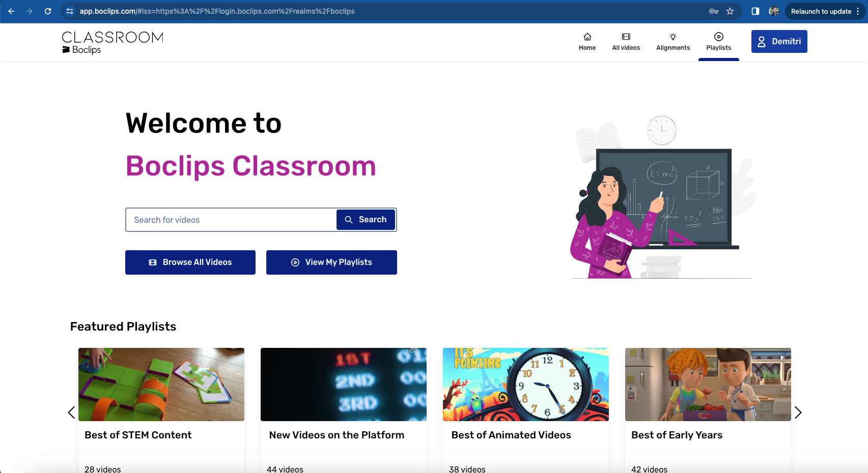868x473 pixels.
Task: Click the Best of STEM Content title
Action: [138, 435]
